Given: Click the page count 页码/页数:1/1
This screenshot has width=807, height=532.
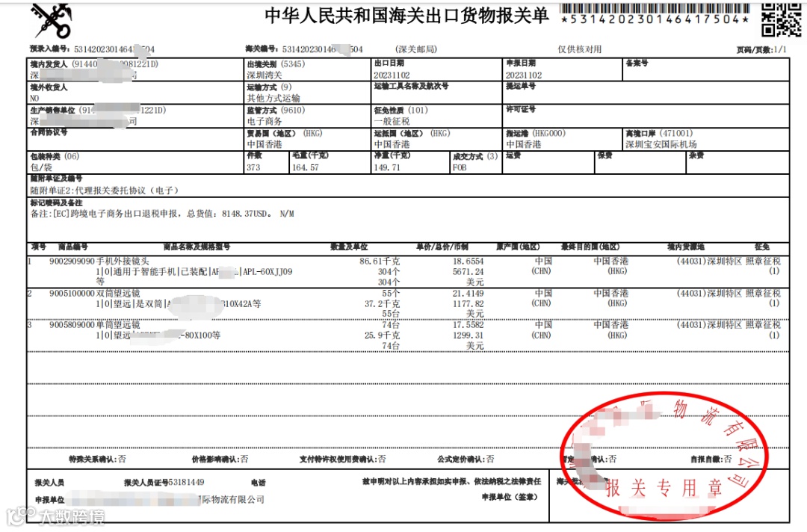Looking at the screenshot, I should tap(761, 50).
